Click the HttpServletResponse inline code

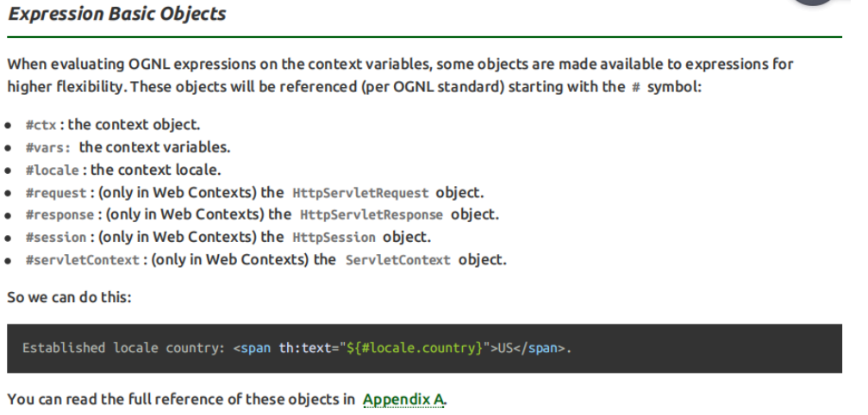[372, 215]
